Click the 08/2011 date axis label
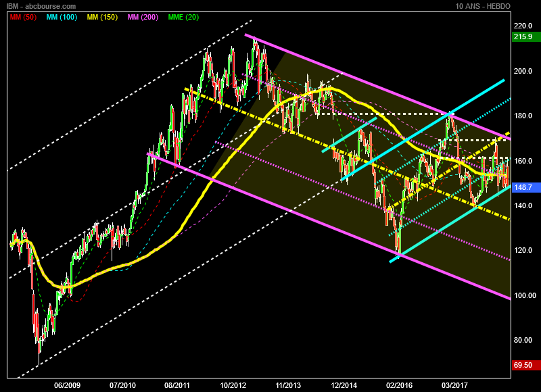The image size is (541, 392). click(x=177, y=385)
